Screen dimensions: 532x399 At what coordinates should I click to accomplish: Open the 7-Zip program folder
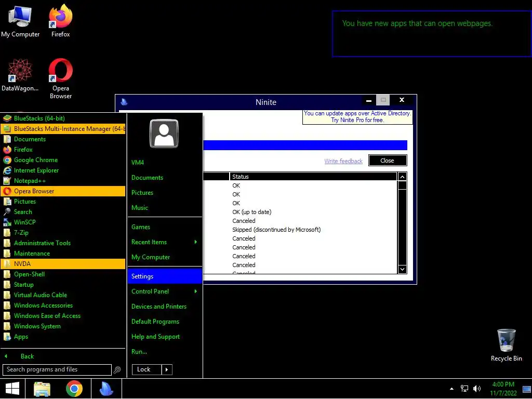coord(63,233)
